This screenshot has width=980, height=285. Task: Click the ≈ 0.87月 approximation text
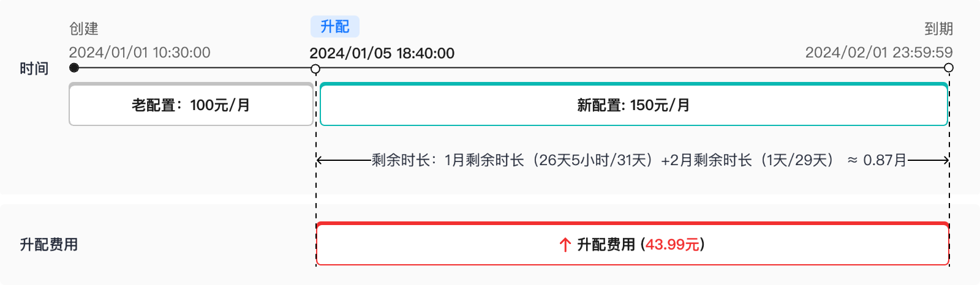coord(877,160)
